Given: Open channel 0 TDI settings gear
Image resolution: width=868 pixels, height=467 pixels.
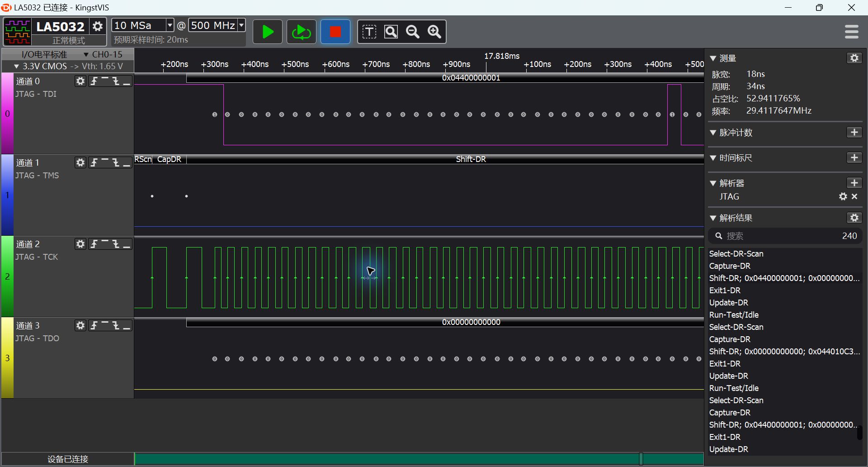Looking at the screenshot, I should point(80,81).
